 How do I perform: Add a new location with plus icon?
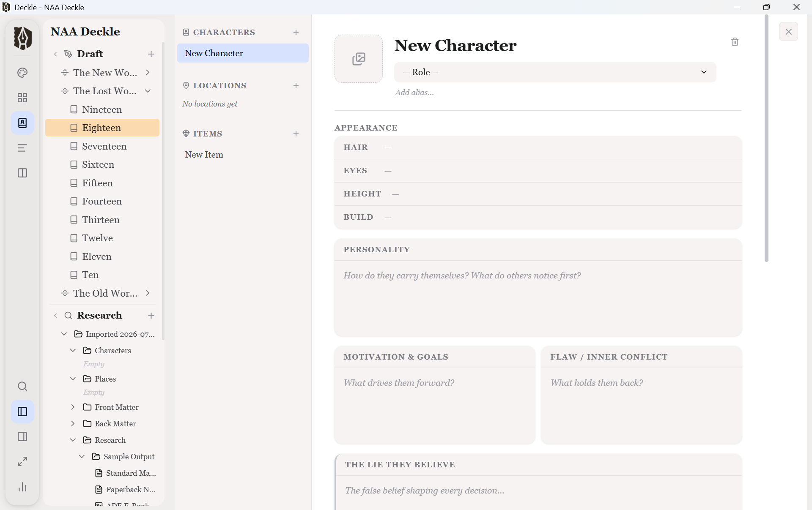coord(296,86)
